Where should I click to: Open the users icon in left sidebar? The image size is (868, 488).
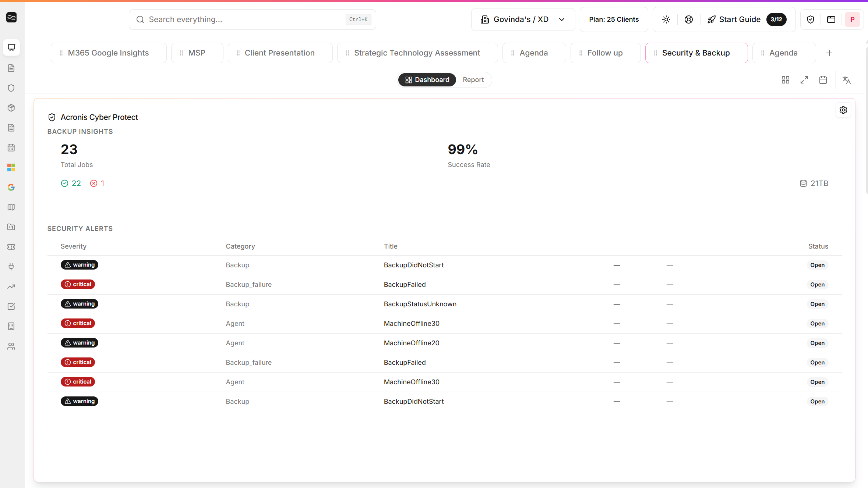[x=11, y=346]
